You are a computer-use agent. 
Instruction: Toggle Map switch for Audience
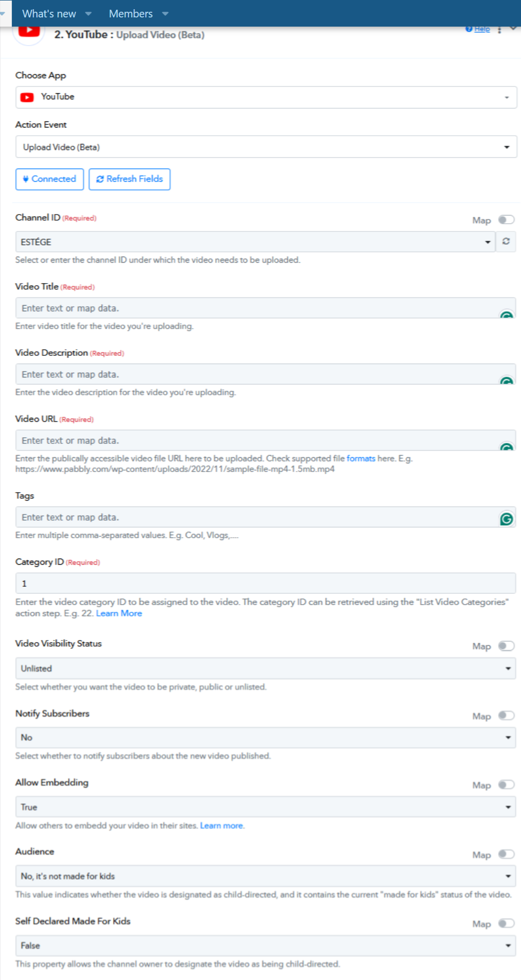click(x=506, y=854)
